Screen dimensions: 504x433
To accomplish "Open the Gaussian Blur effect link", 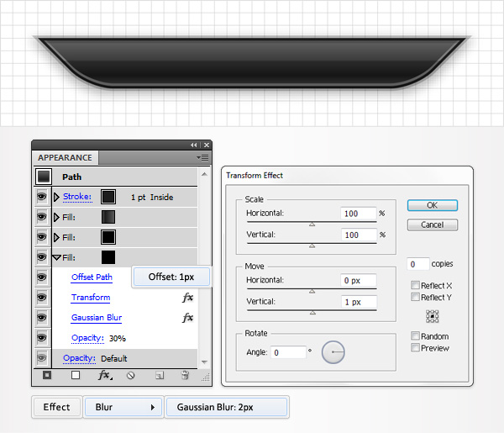I will click(97, 318).
